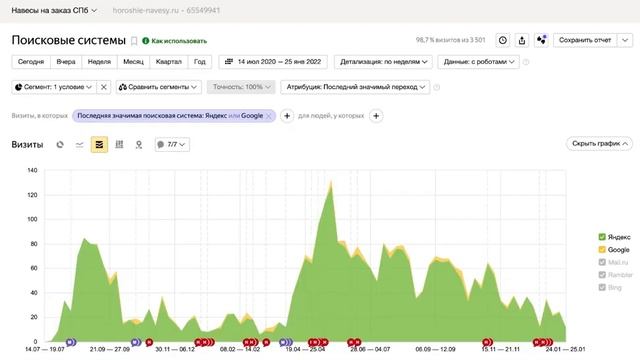Toggle the Mail.ru series checkbox

click(x=602, y=262)
